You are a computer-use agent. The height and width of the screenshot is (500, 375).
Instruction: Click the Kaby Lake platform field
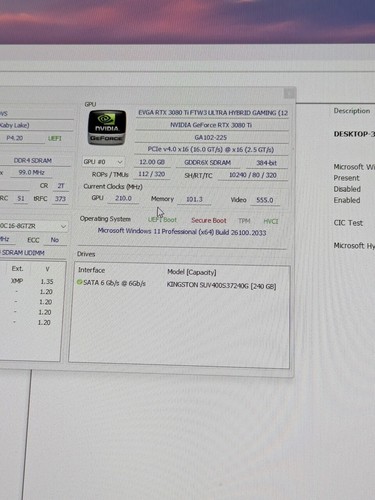pyautogui.click(x=15, y=125)
